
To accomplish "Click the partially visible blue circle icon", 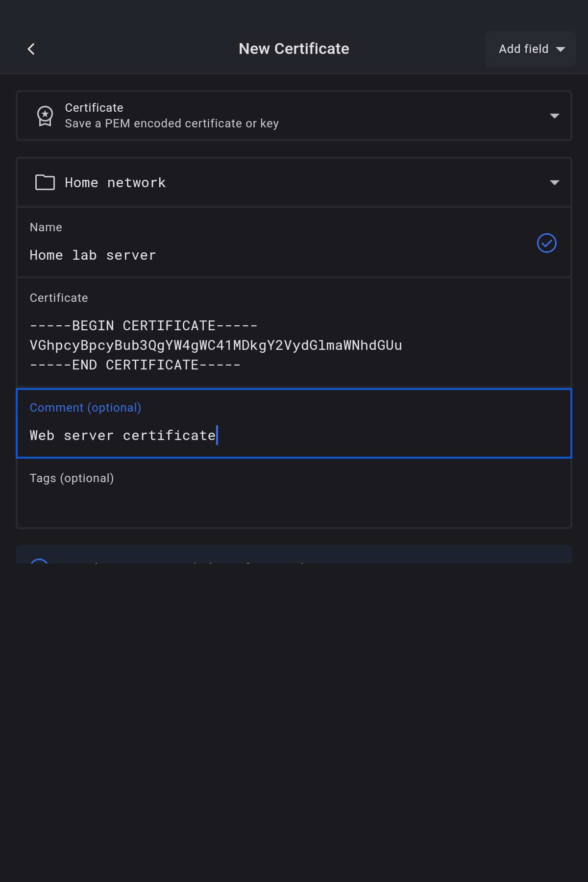I will [39, 561].
